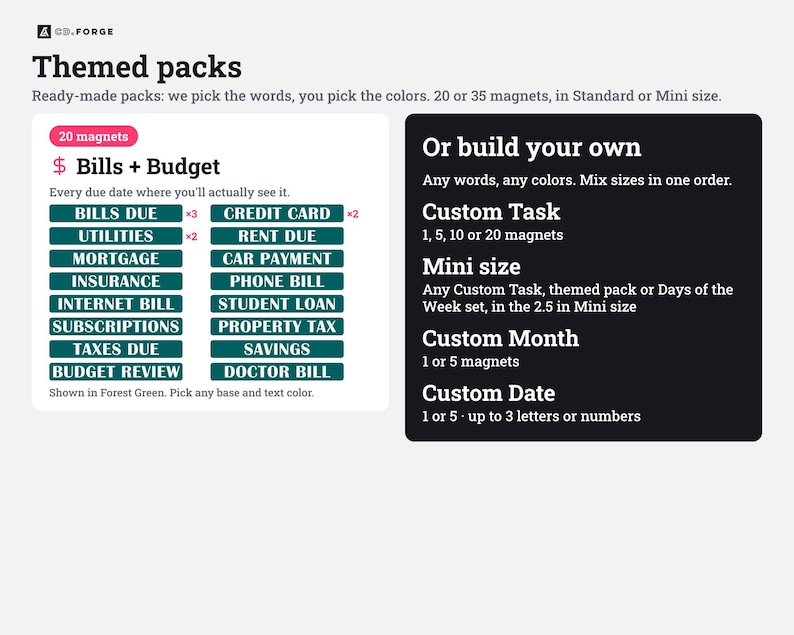Select the PROPERTY TAX magnet

[x=277, y=327]
